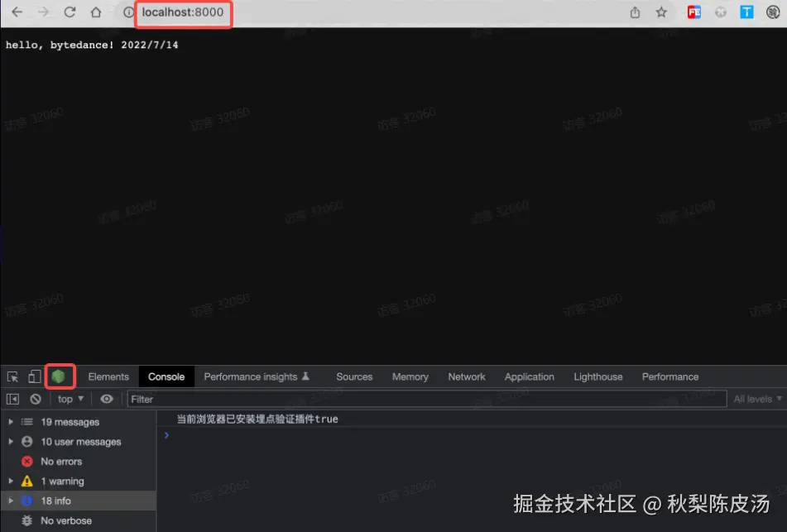The image size is (787, 532).
Task: Click the localhost:8000 address bar
Action: click(183, 12)
